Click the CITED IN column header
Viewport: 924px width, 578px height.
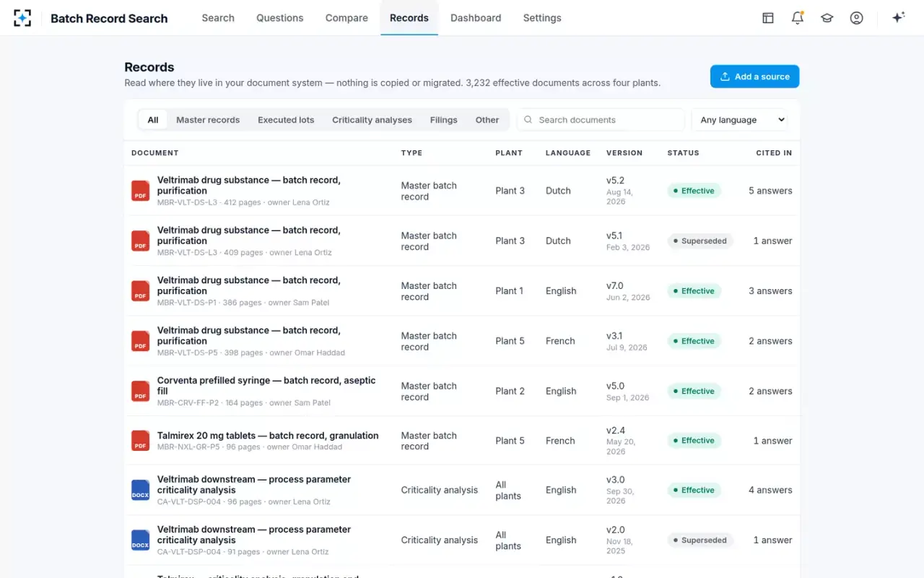774,153
